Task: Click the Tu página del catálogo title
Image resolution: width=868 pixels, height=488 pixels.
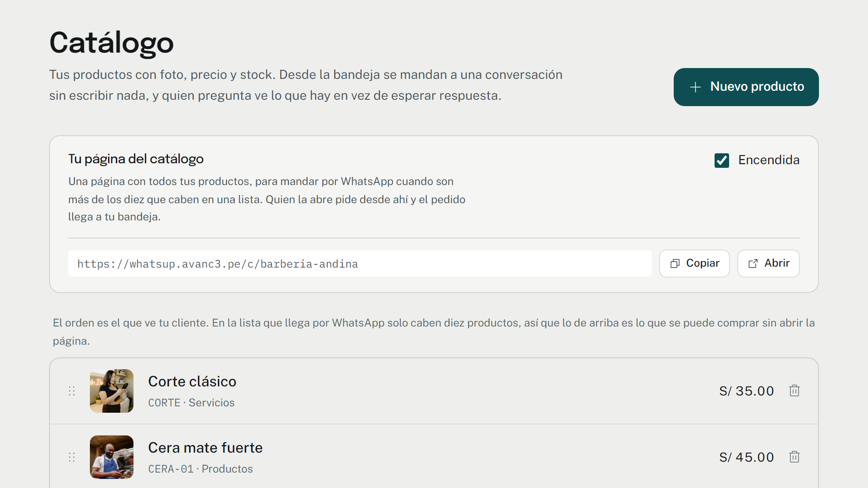Action: [x=136, y=159]
